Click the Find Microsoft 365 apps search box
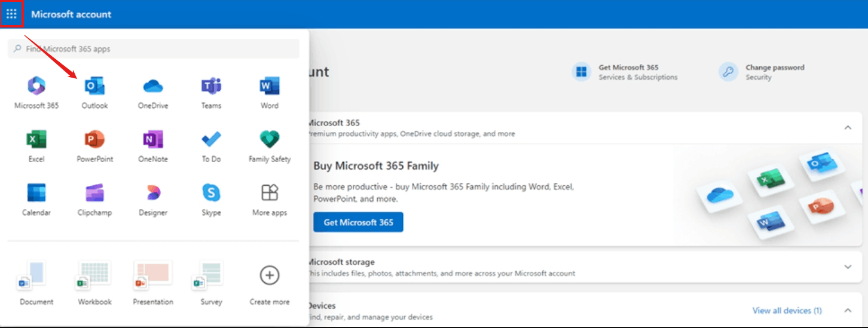The width and height of the screenshot is (868, 328). click(154, 49)
